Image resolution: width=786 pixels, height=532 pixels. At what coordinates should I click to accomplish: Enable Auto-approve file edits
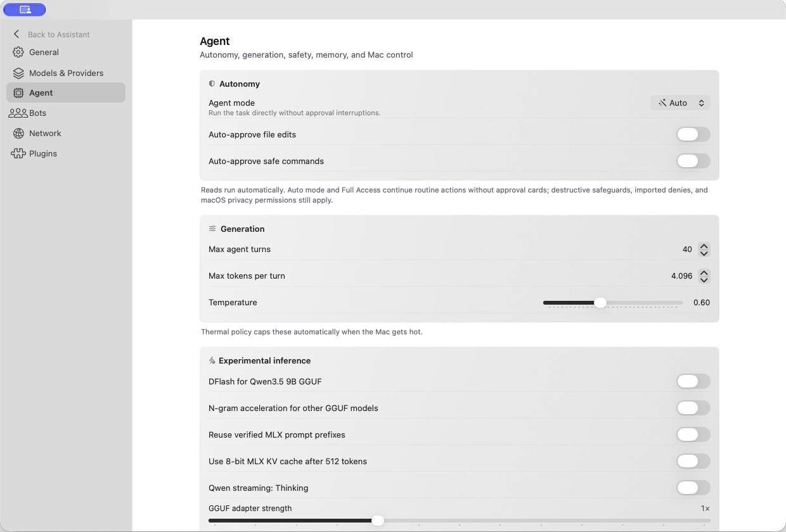693,134
